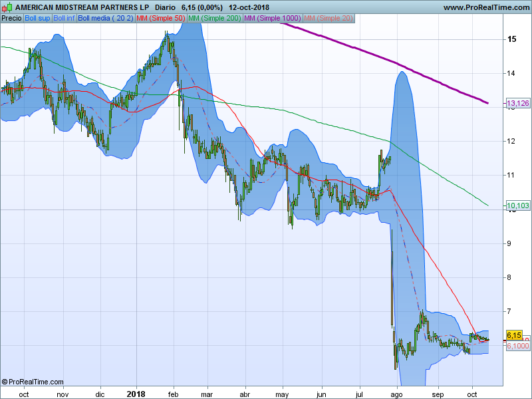532x399 pixels.
Task: Click the 15 value on the price axis
Action: pos(511,39)
